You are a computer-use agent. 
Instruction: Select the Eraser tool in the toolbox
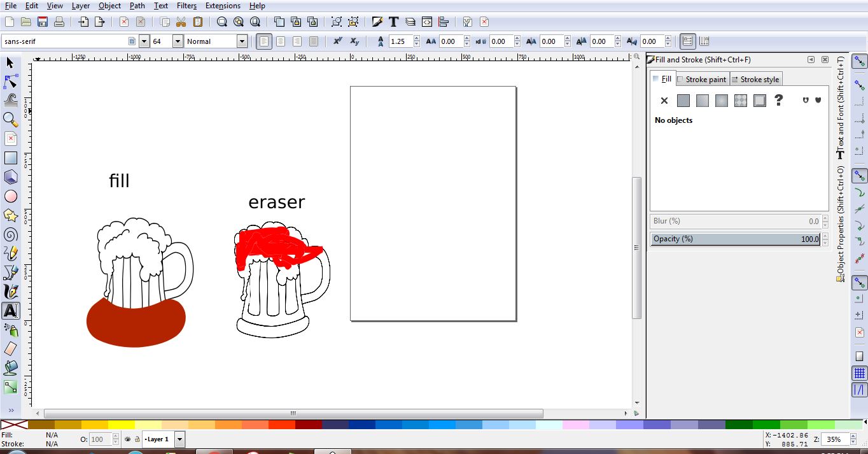pos(10,349)
